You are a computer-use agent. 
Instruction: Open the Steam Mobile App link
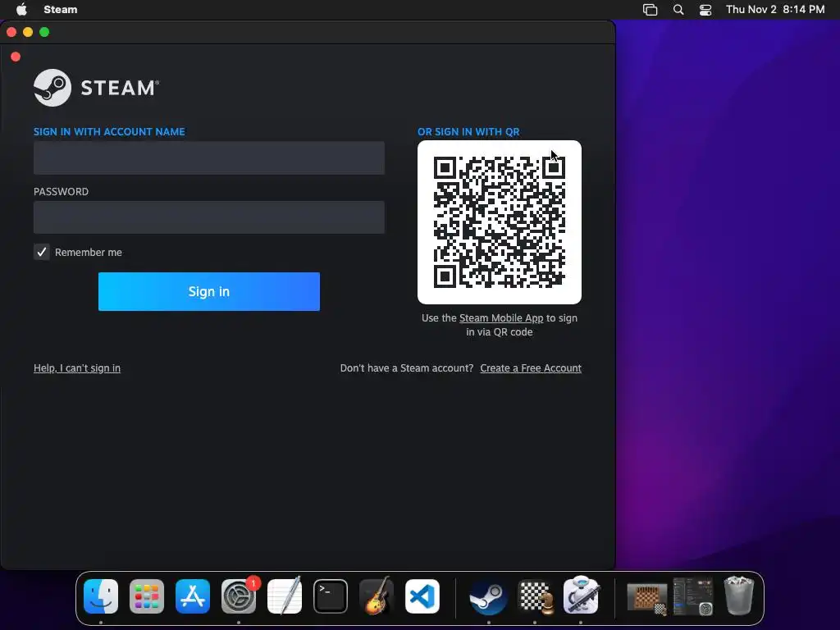(x=501, y=318)
